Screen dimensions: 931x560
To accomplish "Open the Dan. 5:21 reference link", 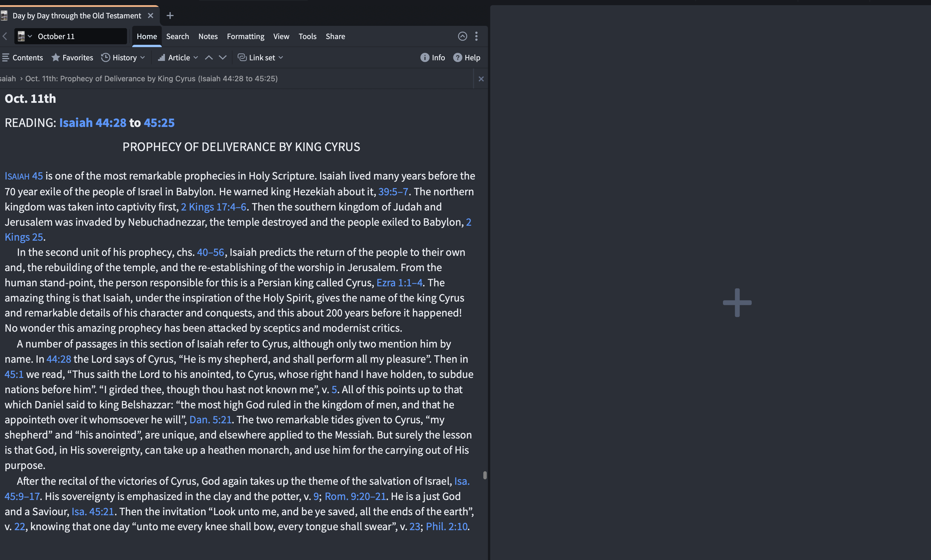I will coord(210,420).
